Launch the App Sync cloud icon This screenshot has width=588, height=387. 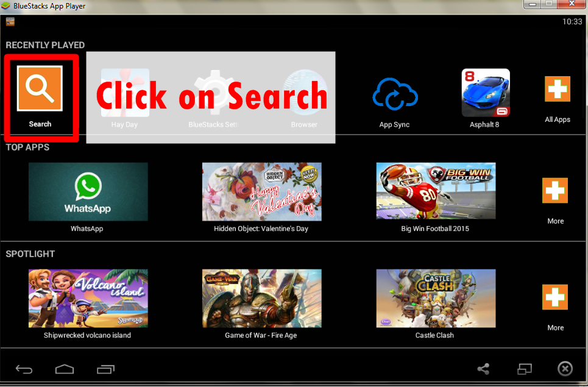pos(394,94)
